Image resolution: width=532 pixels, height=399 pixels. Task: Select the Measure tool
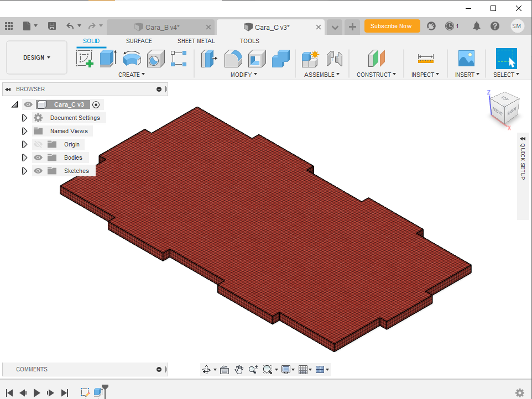425,59
